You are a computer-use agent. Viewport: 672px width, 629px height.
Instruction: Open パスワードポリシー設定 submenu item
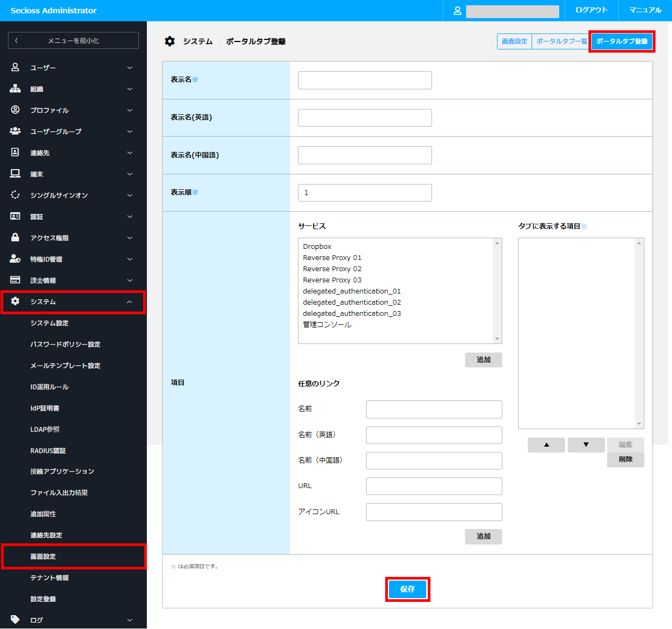65,345
